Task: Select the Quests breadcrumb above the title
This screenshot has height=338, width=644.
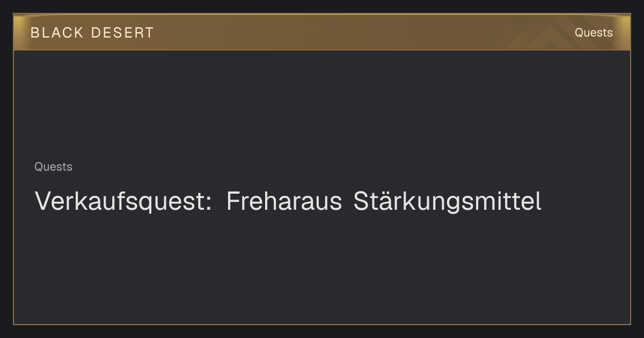Action: pyautogui.click(x=53, y=167)
